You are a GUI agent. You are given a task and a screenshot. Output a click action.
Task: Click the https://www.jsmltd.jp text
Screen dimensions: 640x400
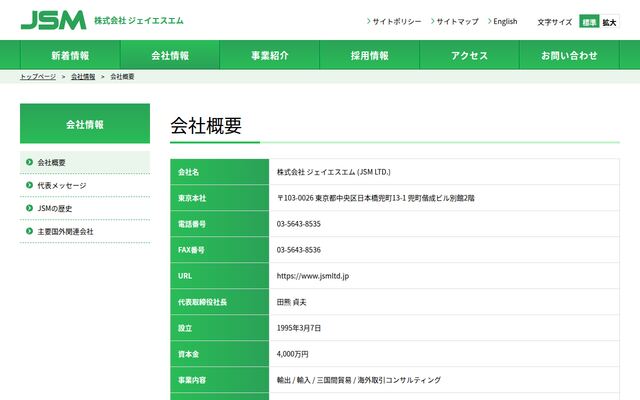[x=313, y=276]
